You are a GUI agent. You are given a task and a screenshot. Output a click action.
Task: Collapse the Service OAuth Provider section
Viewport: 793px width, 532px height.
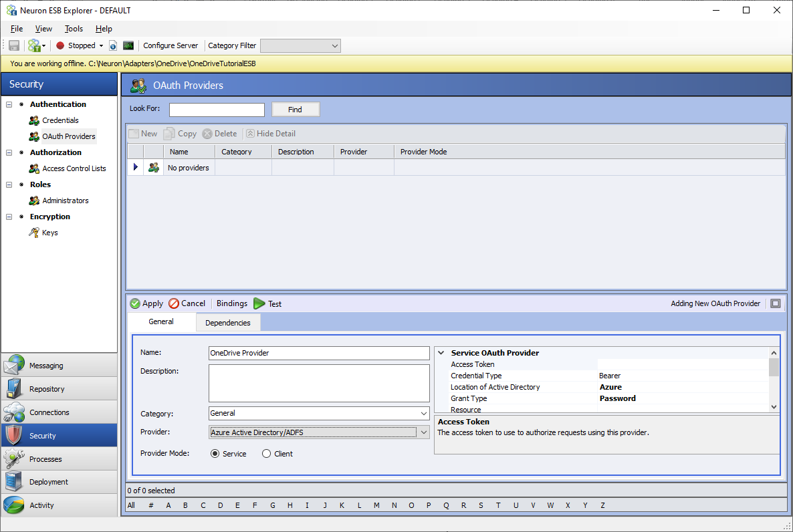(441, 353)
